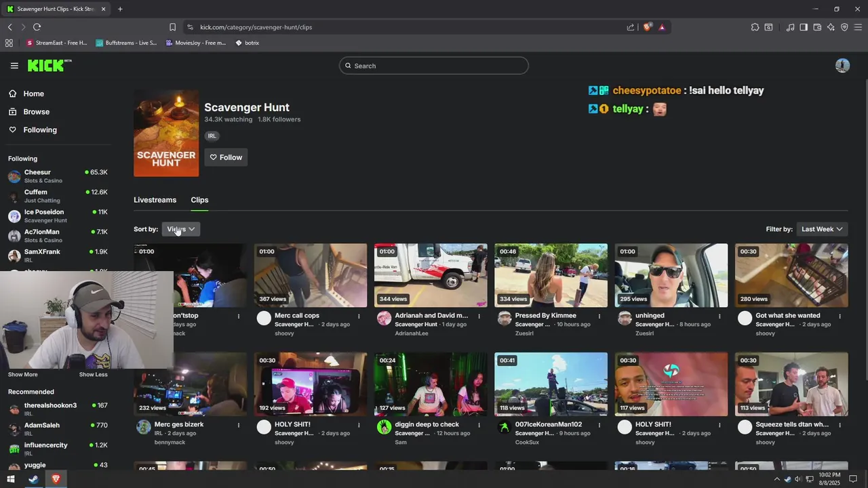Open recommended channel influencercity

[x=58, y=449]
